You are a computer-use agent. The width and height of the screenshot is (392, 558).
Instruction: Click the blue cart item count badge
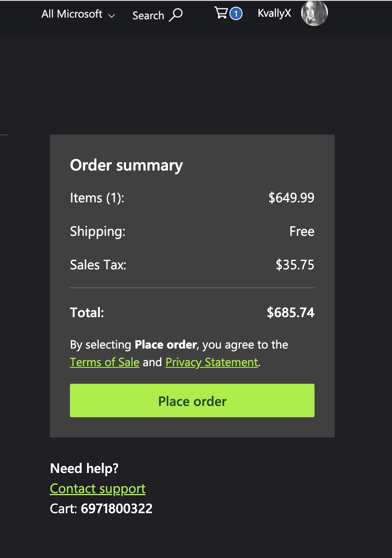pos(236,14)
